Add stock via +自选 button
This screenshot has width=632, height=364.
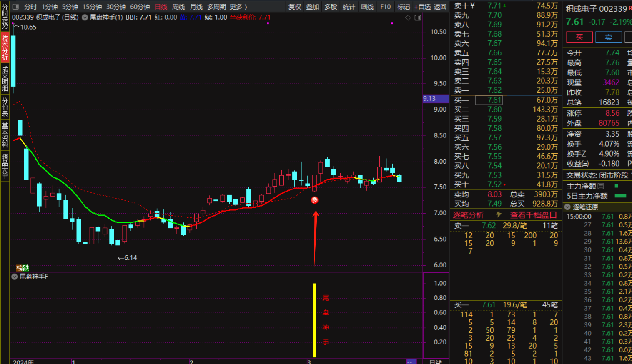(x=422, y=7)
